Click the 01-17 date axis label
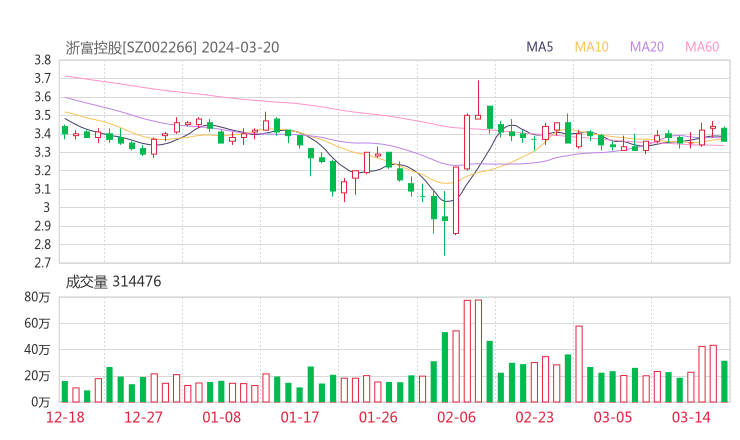Image resolution: width=740 pixels, height=440 pixels. pos(300,417)
